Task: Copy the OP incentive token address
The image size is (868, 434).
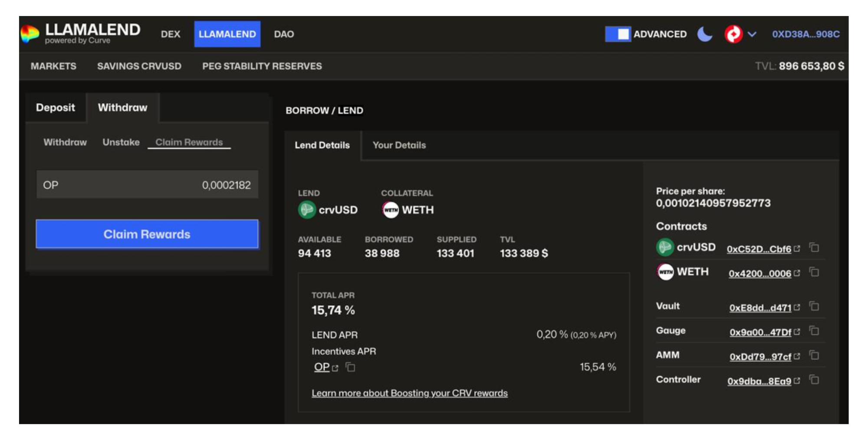Action: pyautogui.click(x=350, y=368)
